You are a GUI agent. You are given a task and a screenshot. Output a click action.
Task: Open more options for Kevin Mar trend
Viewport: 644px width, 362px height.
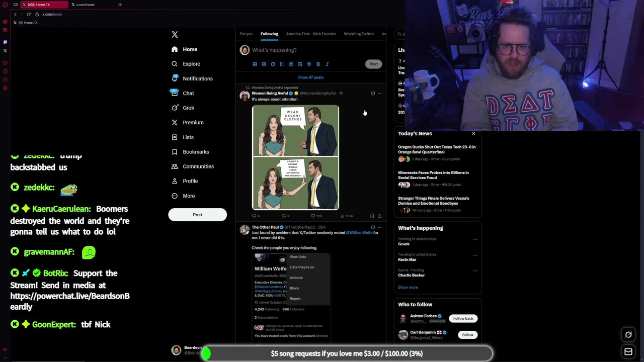[x=475, y=255]
